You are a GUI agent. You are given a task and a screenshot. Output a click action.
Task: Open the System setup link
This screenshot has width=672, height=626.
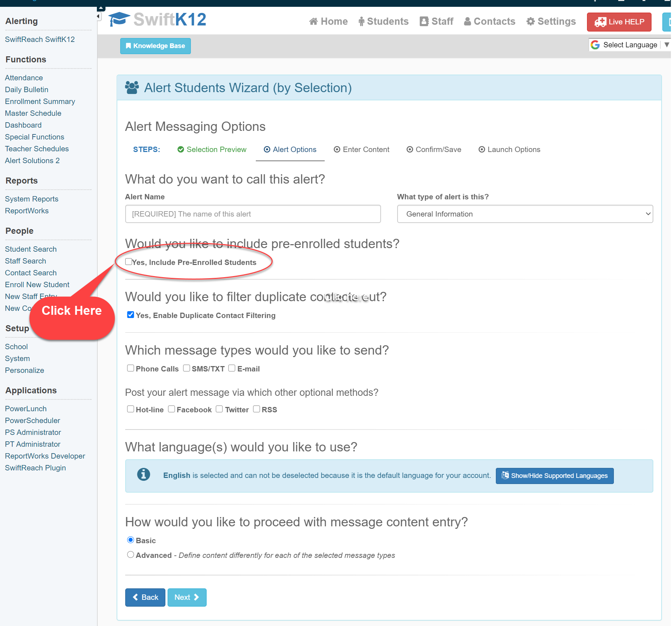tap(18, 359)
